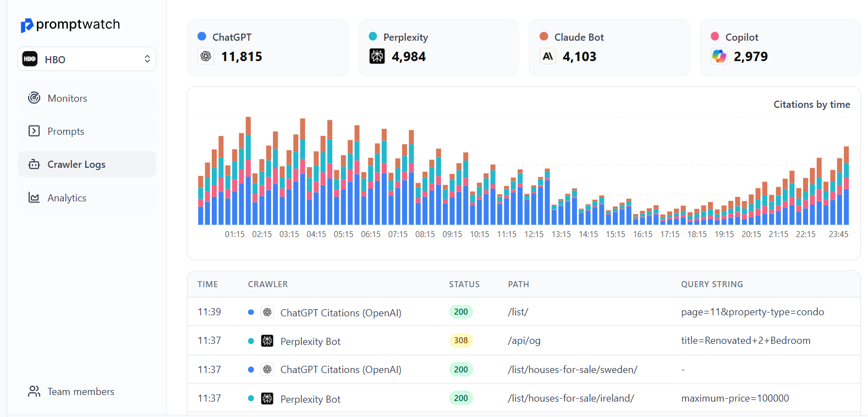Select the Claude Bot 4,103 stats card
This screenshot has height=417, width=868.
(609, 48)
